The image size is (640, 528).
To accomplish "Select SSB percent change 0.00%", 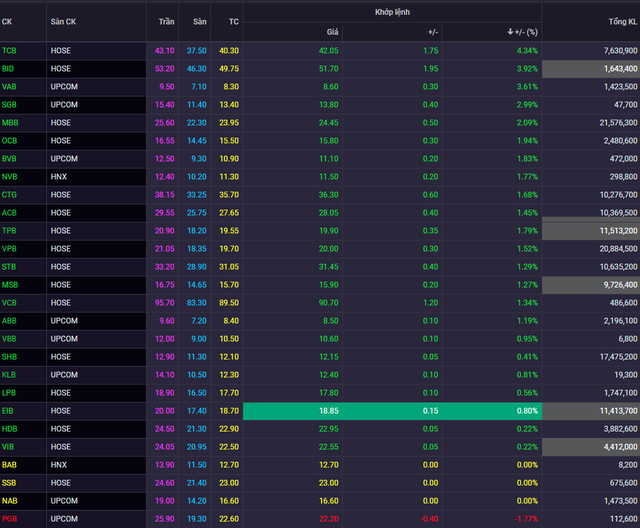I will (527, 483).
